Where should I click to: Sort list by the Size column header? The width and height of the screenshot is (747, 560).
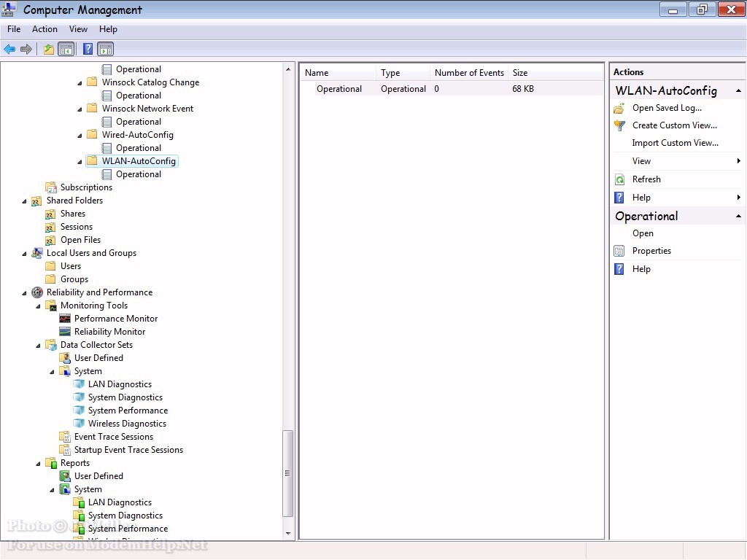555,73
